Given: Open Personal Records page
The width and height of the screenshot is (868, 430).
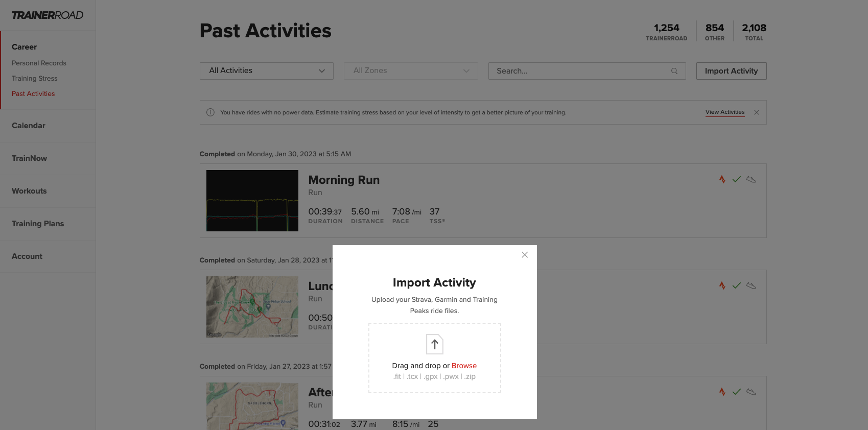Looking at the screenshot, I should point(39,63).
